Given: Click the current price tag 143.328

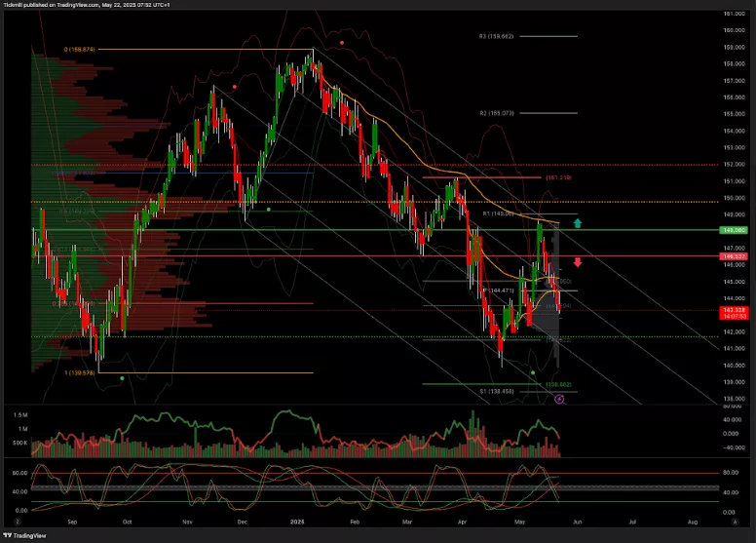Looking at the screenshot, I should pyautogui.click(x=733, y=310).
